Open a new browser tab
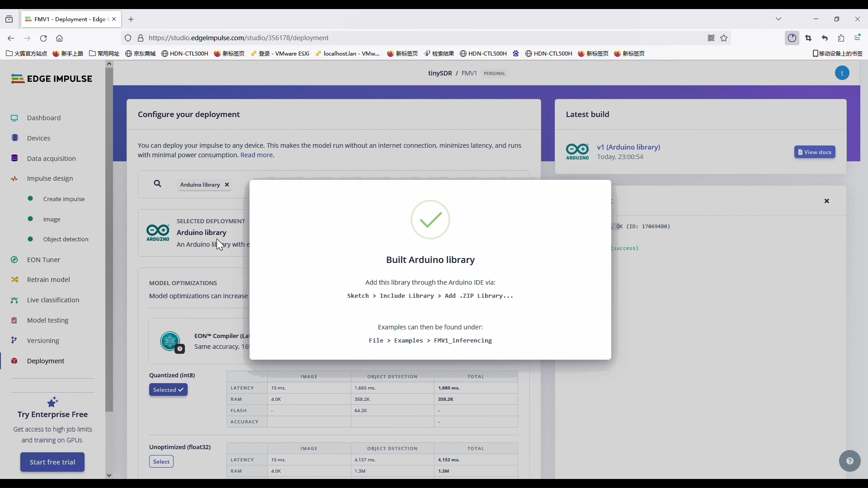 [x=131, y=19]
